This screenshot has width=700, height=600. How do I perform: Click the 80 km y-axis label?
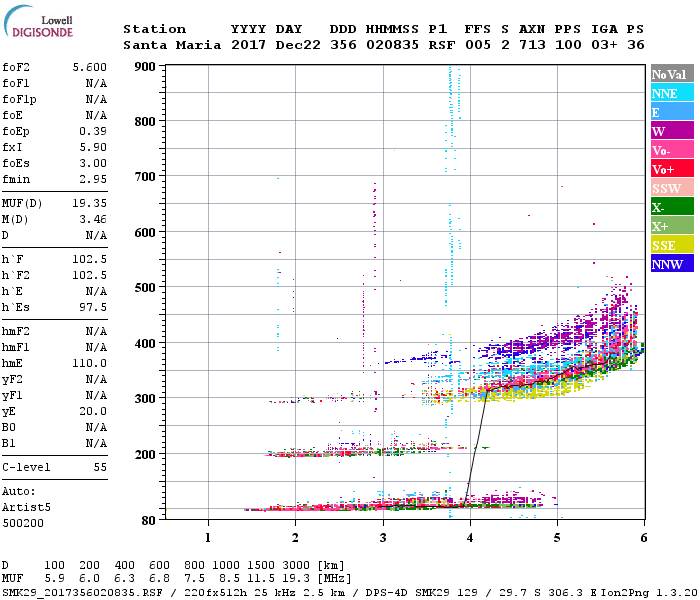pos(149,521)
